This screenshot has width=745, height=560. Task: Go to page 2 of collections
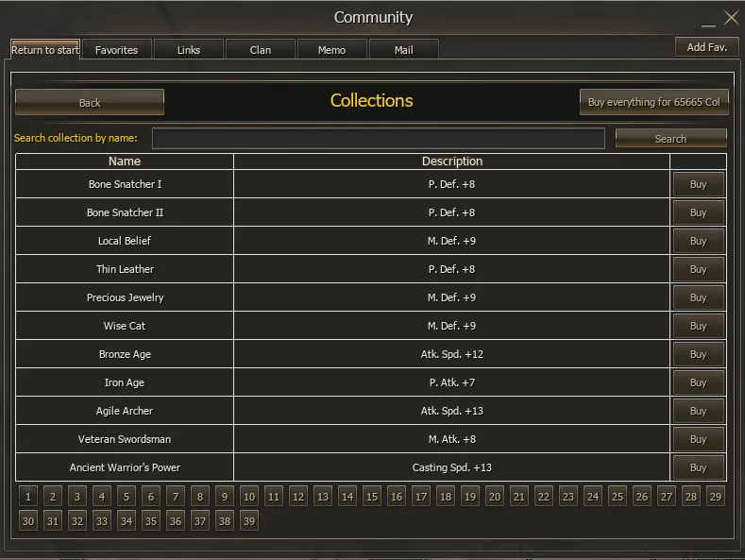click(x=53, y=497)
